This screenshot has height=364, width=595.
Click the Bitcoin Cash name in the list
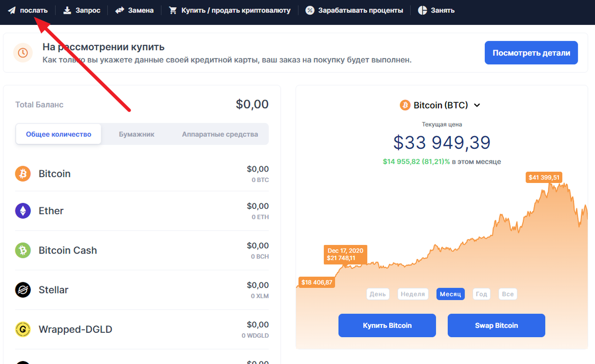click(68, 250)
